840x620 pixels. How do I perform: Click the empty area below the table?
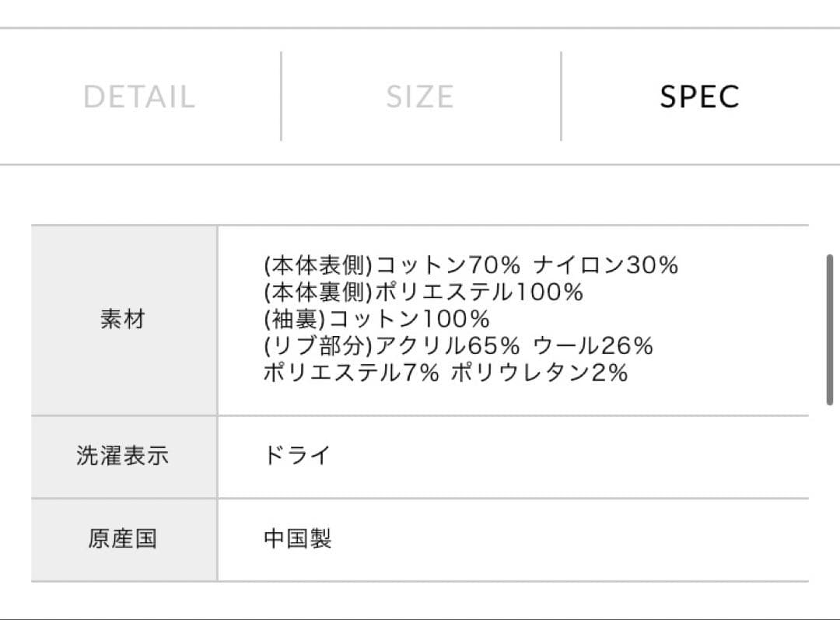[420, 599]
